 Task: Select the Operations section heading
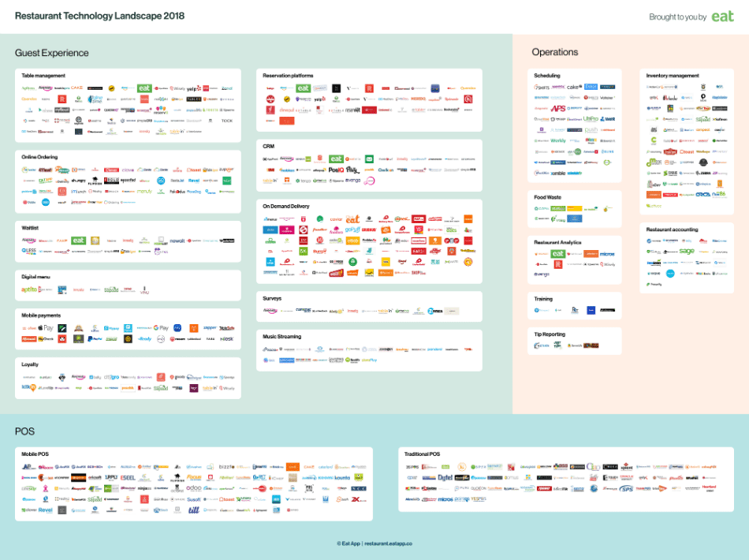pos(554,52)
